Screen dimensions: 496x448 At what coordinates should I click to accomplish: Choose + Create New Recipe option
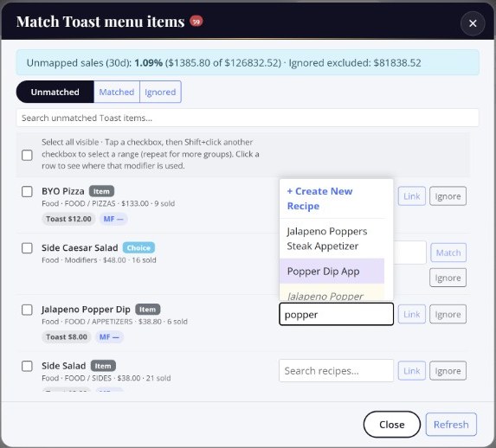332,199
